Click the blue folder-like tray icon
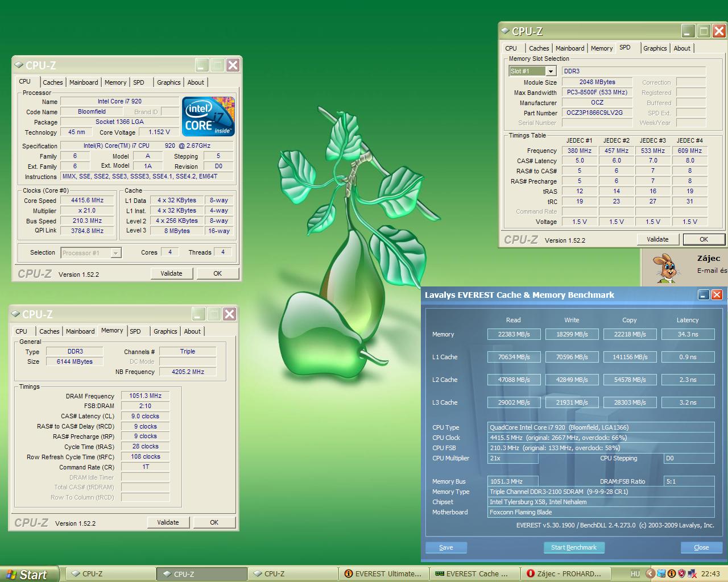728x582 pixels. [661, 573]
